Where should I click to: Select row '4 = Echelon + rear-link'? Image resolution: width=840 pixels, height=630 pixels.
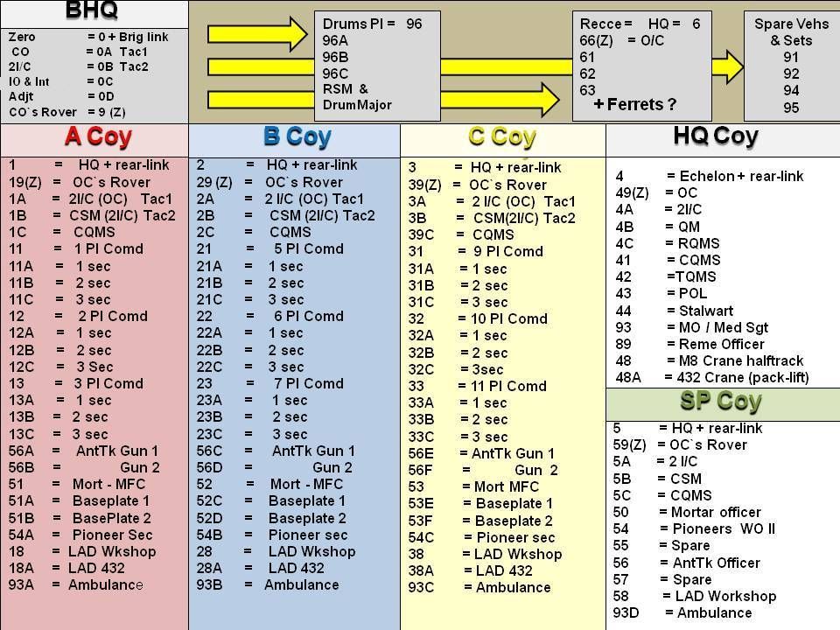coord(710,176)
